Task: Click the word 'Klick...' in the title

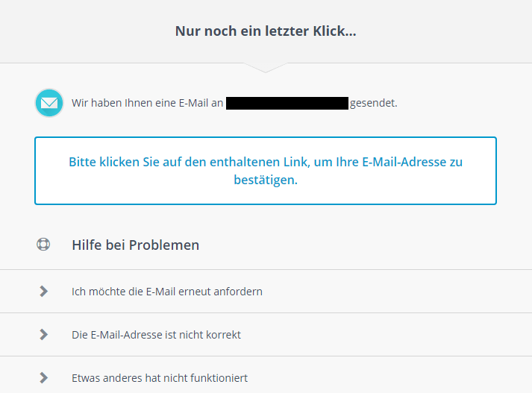Action: pyautogui.click(x=334, y=31)
